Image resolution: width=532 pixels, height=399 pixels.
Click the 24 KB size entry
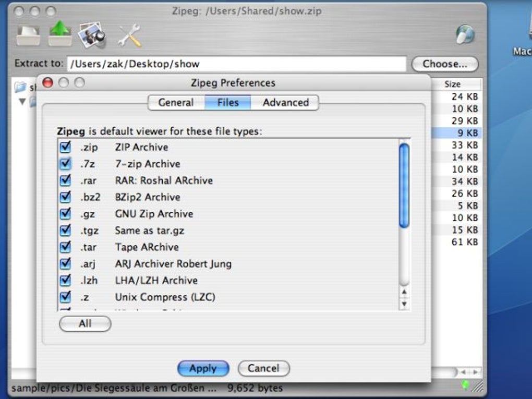pyautogui.click(x=465, y=96)
